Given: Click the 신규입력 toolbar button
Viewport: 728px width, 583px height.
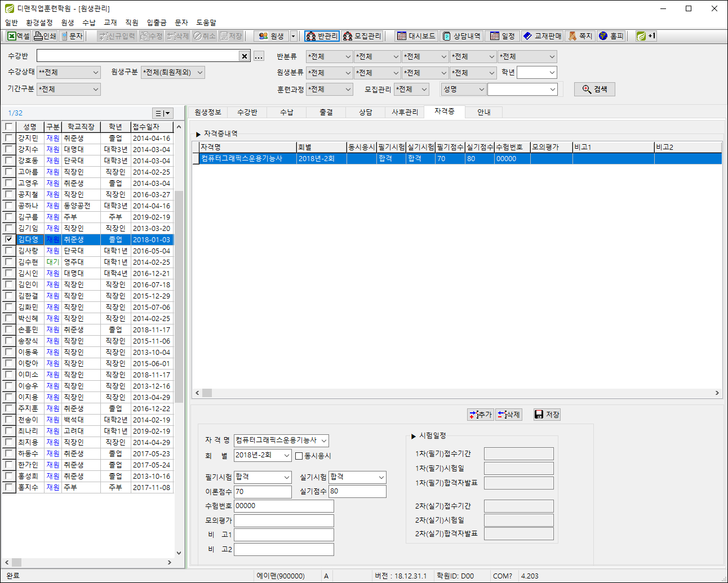Looking at the screenshot, I should click(x=117, y=36).
